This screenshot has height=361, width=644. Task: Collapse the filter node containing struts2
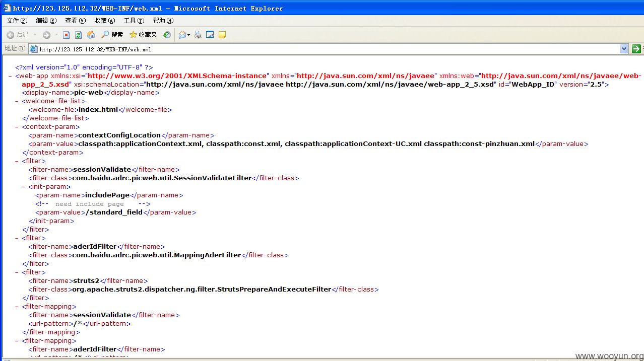point(18,272)
